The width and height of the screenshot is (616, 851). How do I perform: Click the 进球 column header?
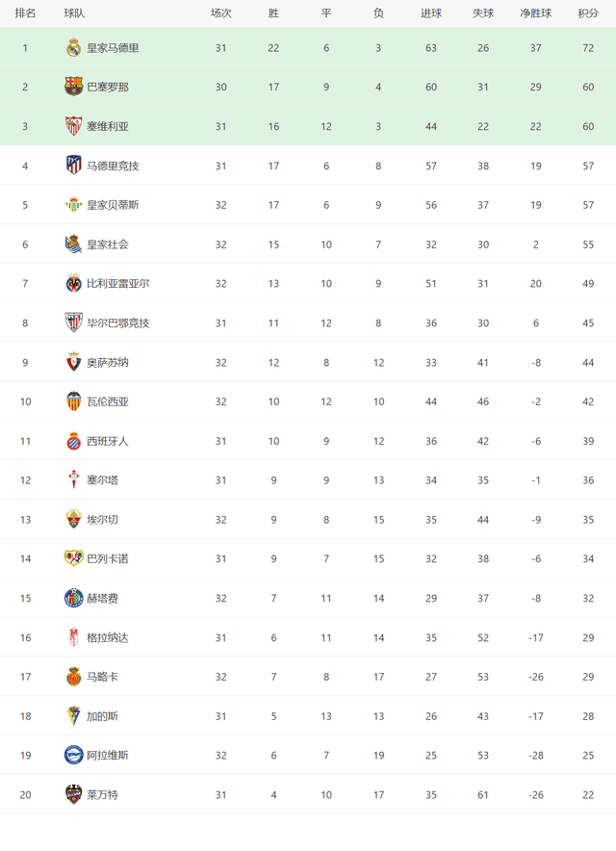coord(431,13)
